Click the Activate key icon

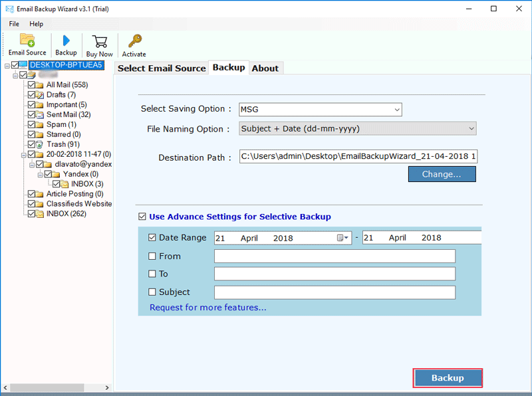pyautogui.click(x=135, y=41)
